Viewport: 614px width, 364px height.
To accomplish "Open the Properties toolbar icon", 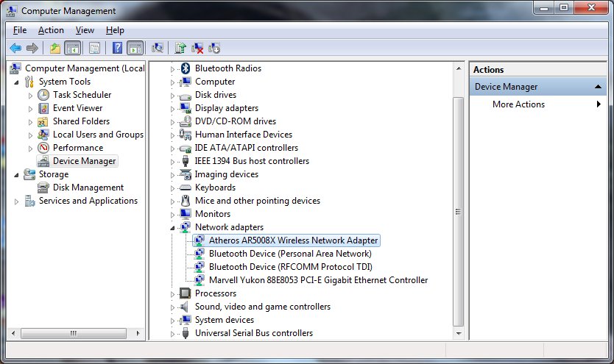I will point(94,48).
